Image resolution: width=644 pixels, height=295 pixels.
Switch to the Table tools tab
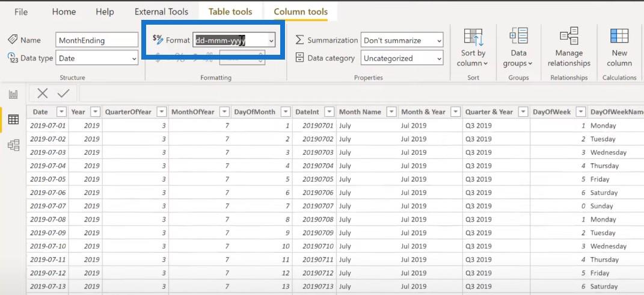coord(230,12)
